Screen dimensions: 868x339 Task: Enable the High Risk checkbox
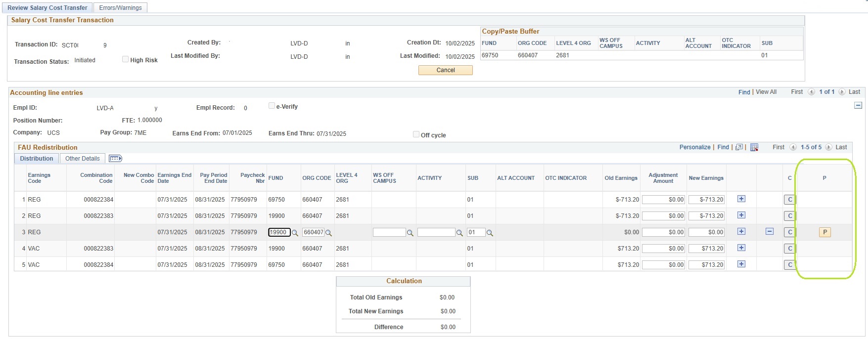pos(125,59)
